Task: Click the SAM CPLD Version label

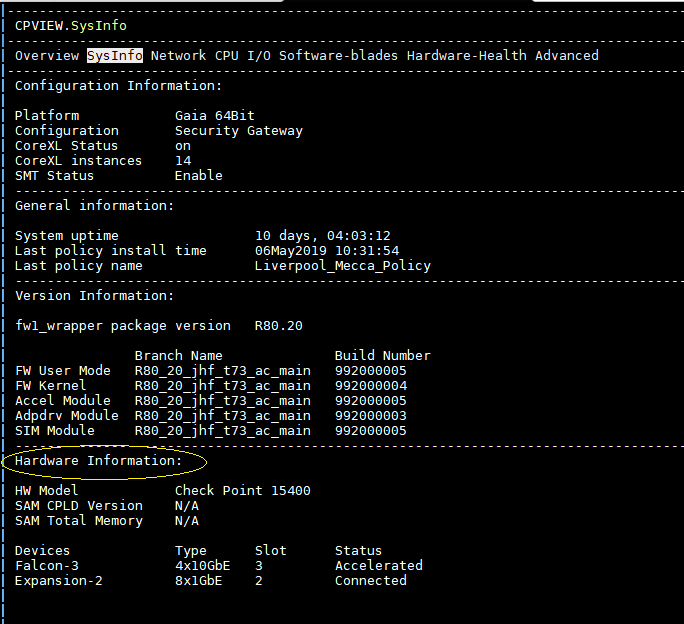Action: 79,506
